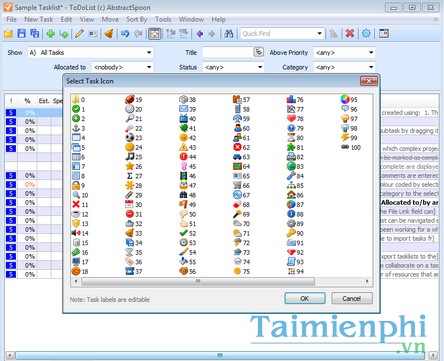Close the Select Task Icon dialog
The height and width of the screenshot is (361, 444).
(369, 81)
